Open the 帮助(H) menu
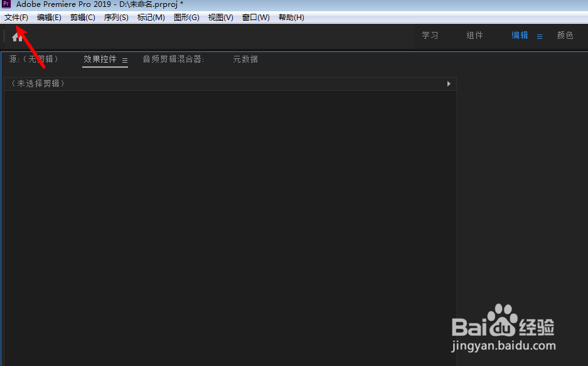Screen dimensions: 588x366 291,18
